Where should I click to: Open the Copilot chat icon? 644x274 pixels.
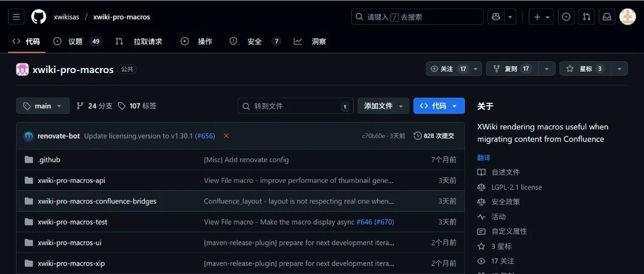[496, 17]
